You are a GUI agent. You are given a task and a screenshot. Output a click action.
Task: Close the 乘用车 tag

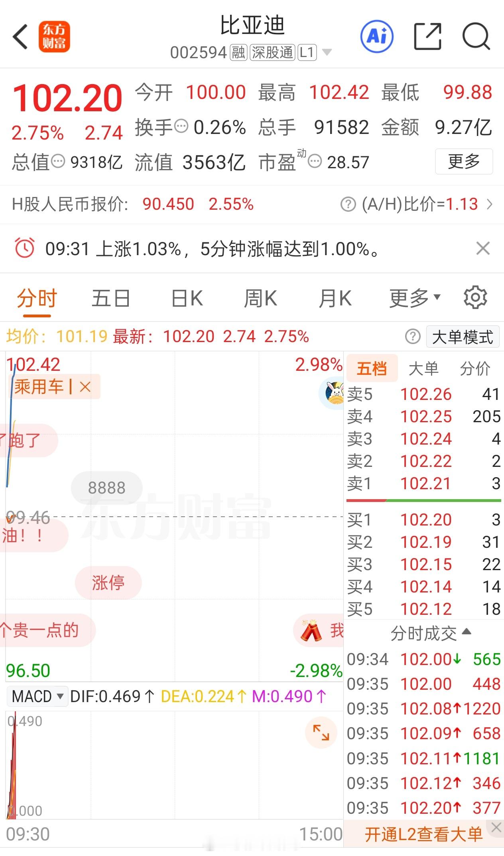(85, 387)
